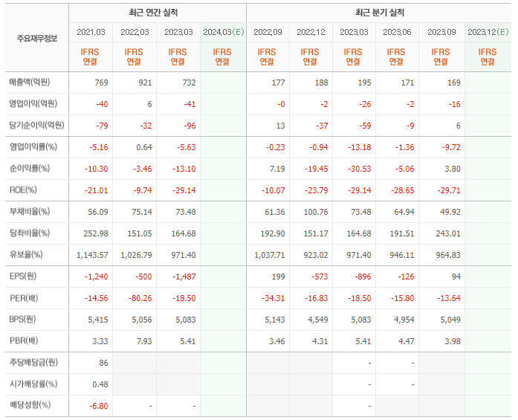Click the PER value -34.31
Image resolution: width=518 pixels, height=420 pixels.
(x=273, y=298)
